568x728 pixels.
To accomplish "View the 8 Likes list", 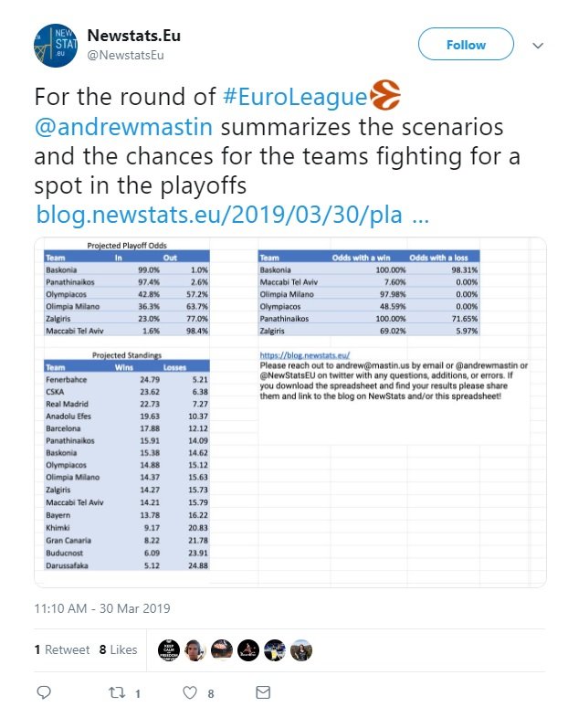I will click(x=119, y=649).
